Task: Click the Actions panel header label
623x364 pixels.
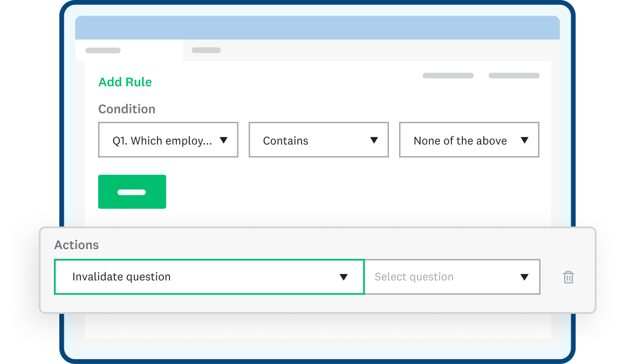Action: tap(76, 245)
